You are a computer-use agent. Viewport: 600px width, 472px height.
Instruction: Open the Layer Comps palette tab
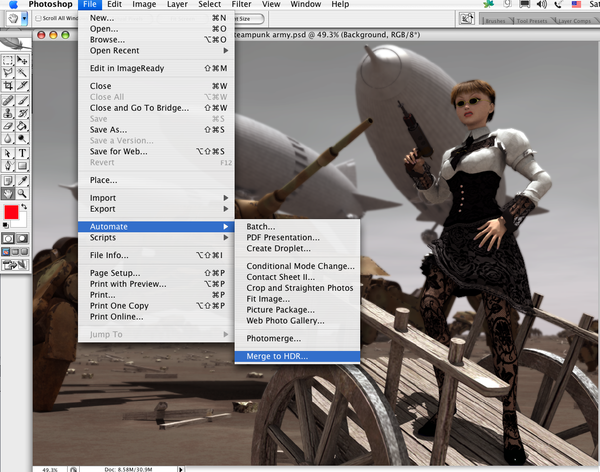tap(574, 21)
